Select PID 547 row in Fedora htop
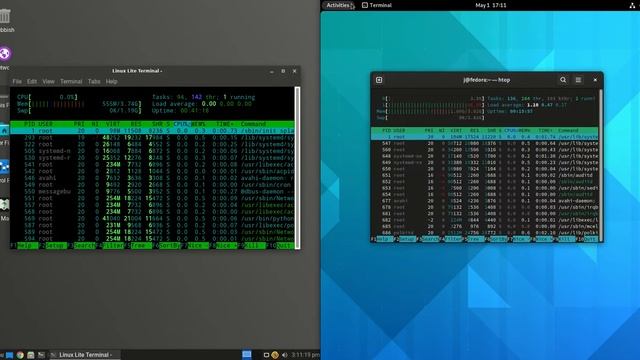The height and width of the screenshot is (360, 640). tap(485, 143)
